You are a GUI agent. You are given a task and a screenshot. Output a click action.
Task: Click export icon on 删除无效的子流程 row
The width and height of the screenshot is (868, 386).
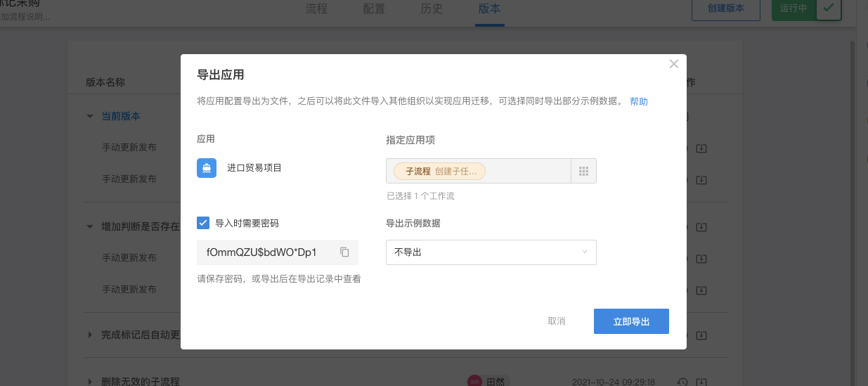click(701, 382)
